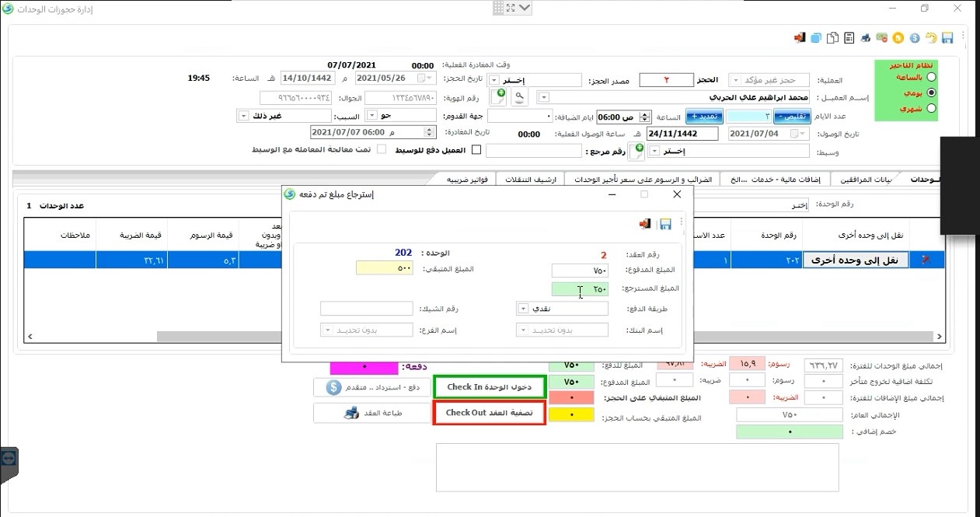Viewport: 980px width, 517px height.
Task: Click the save icon in the refund dialog
Action: (664, 224)
